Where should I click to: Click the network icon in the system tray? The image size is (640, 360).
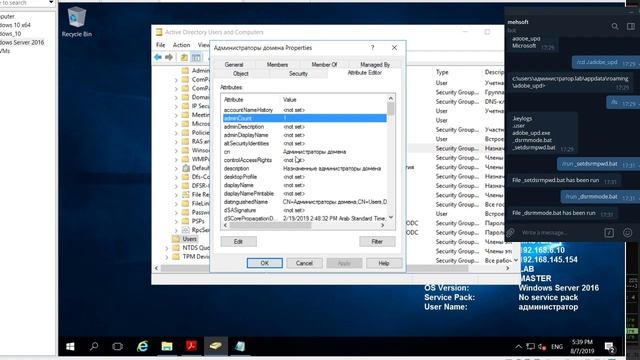530,347
